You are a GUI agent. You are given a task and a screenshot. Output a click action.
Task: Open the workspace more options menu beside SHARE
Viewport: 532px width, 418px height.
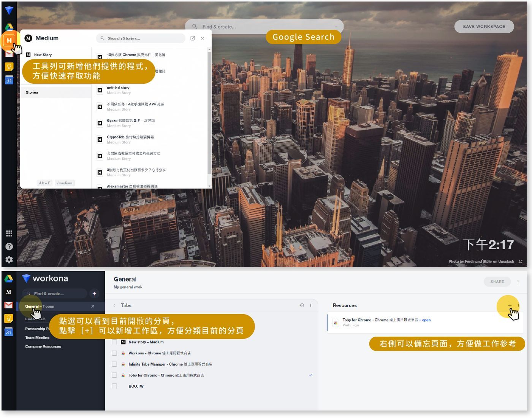[518, 282]
